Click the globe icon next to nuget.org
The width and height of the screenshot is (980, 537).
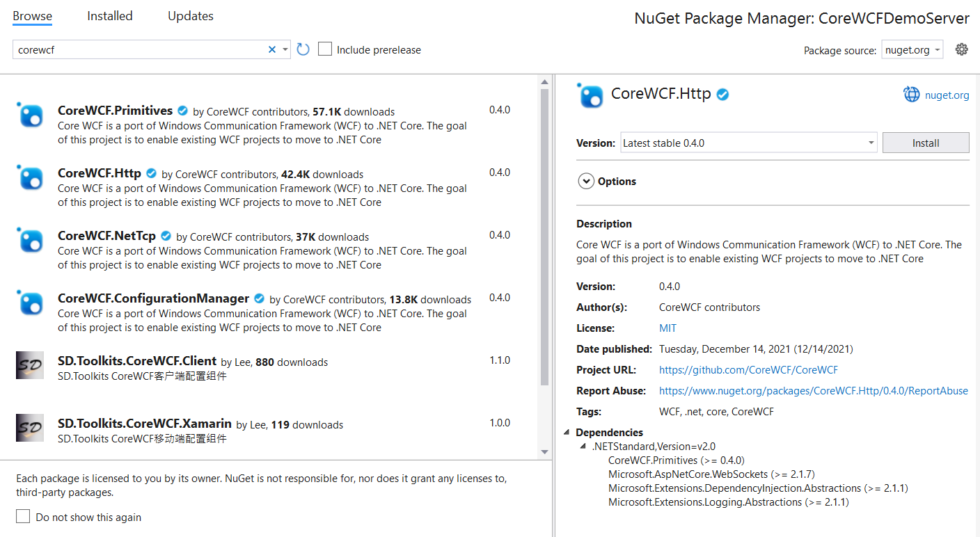click(911, 95)
